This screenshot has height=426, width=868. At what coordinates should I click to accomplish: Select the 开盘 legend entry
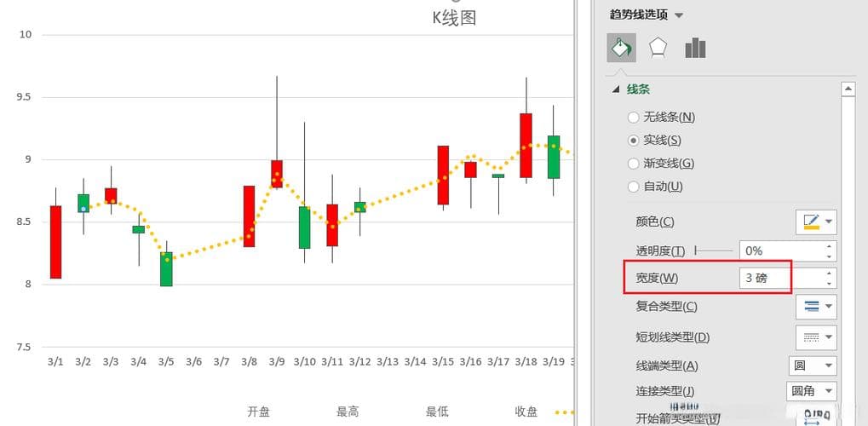[x=258, y=412]
